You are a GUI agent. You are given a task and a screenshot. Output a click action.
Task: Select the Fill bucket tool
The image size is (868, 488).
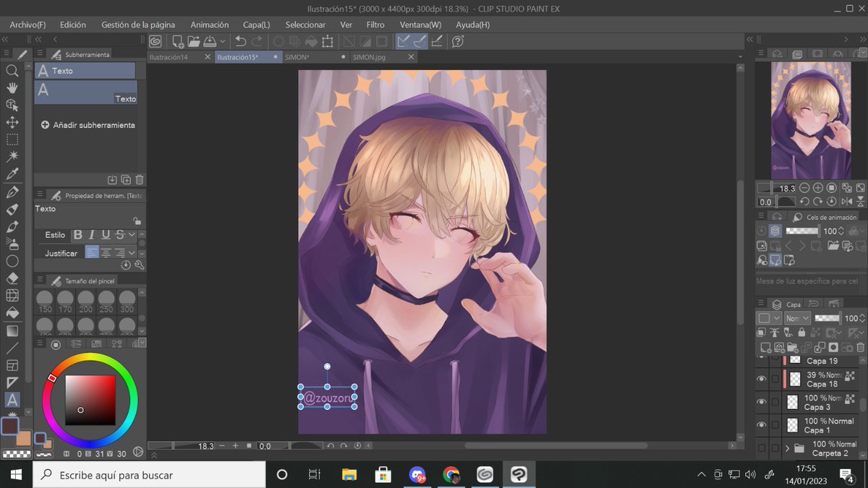click(12, 313)
